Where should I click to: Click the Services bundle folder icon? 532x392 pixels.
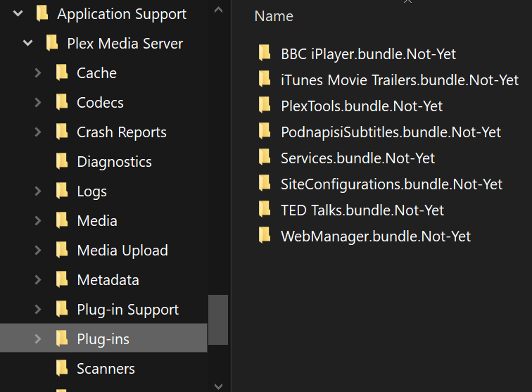pos(265,157)
